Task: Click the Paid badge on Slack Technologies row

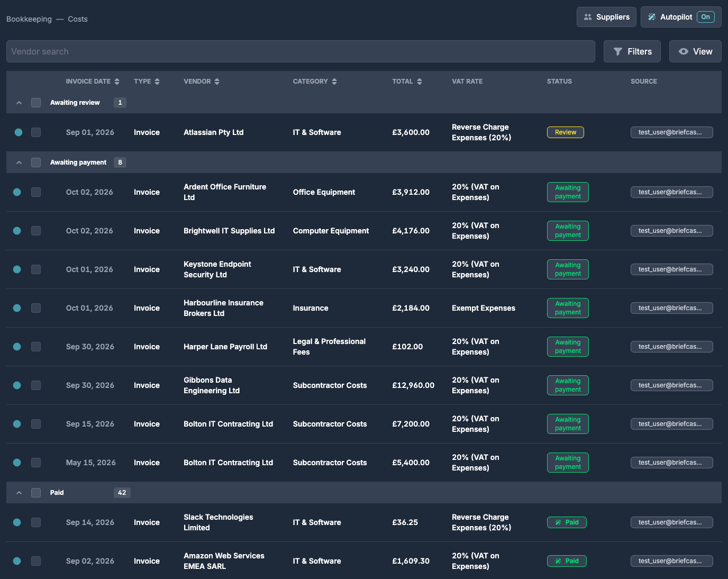Action: click(567, 522)
